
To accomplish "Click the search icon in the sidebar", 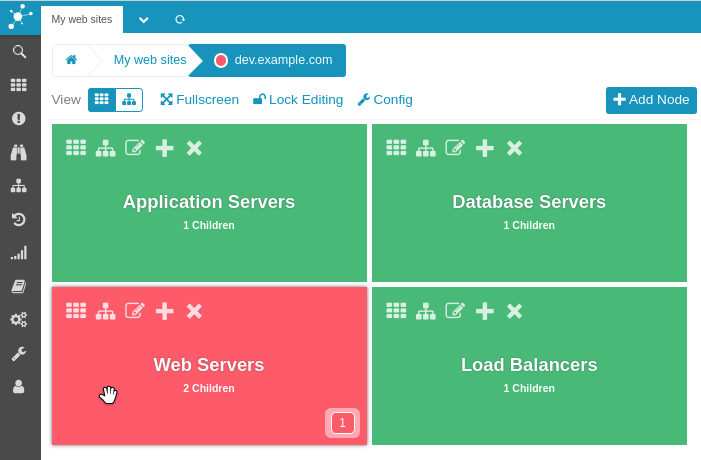I will tap(18, 51).
